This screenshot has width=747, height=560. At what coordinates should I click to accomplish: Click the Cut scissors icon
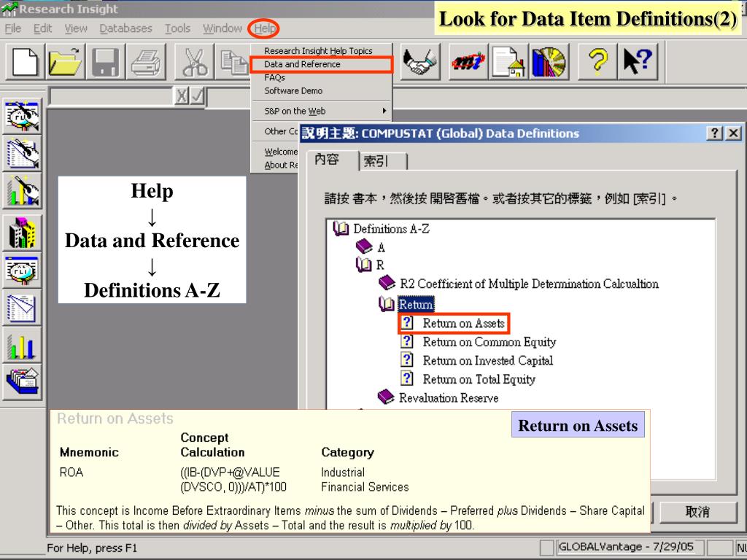[x=194, y=62]
